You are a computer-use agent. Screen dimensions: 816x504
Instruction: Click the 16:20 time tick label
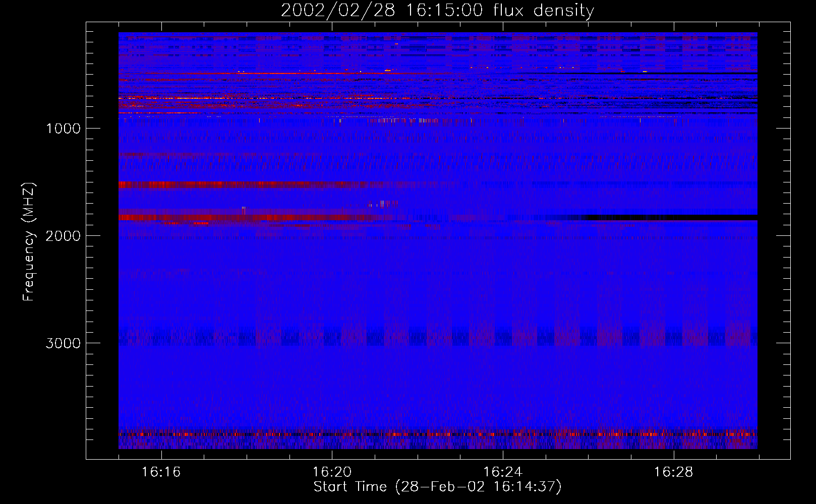[332, 472]
